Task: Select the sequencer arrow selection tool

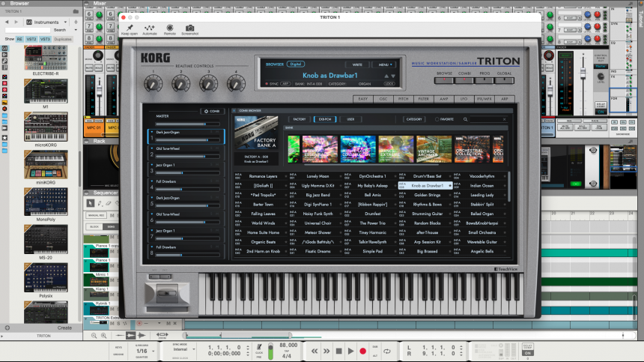Action: 91,203
